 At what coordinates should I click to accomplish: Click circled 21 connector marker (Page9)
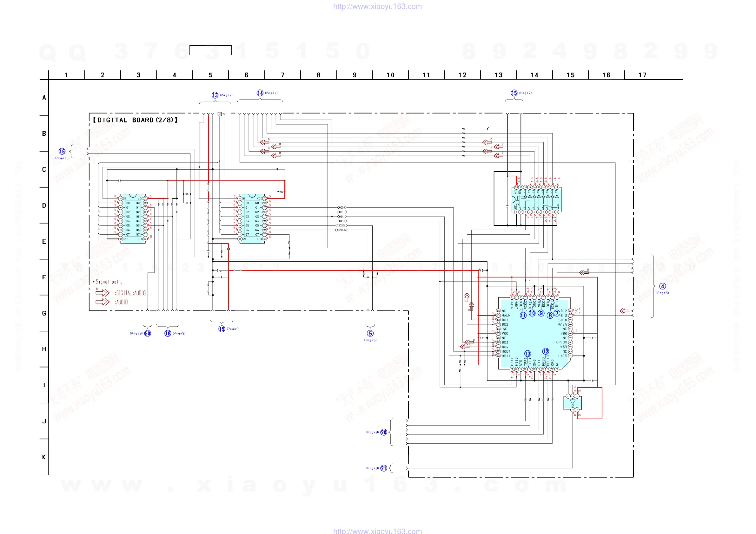coord(384,468)
